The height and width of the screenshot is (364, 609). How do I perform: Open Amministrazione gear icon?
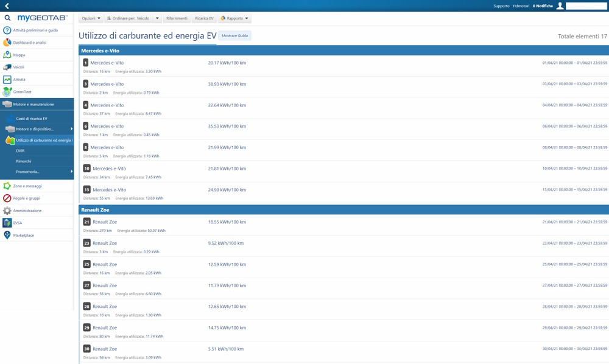(7, 211)
